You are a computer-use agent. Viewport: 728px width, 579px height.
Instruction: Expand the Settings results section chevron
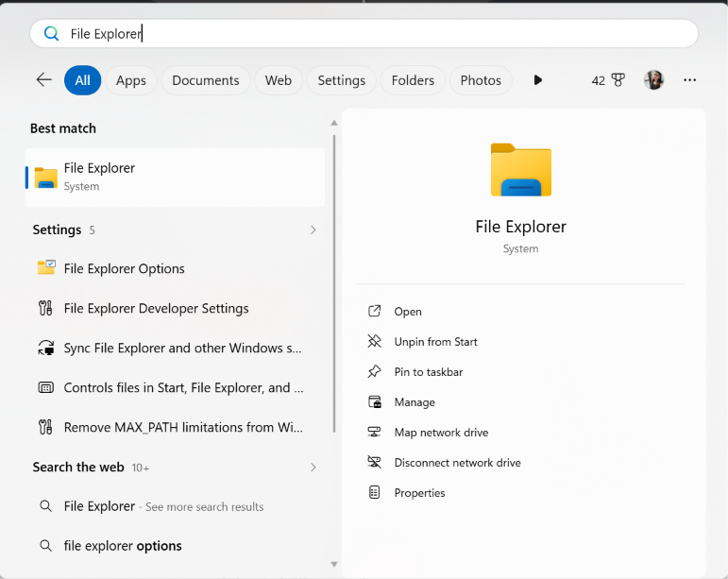(x=313, y=230)
